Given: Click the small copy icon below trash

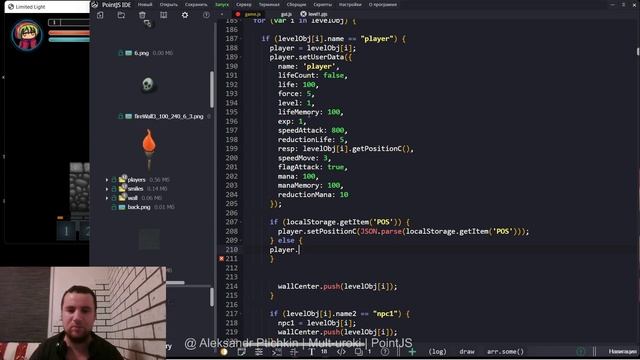Looking at the screenshot, I should (x=147, y=24).
